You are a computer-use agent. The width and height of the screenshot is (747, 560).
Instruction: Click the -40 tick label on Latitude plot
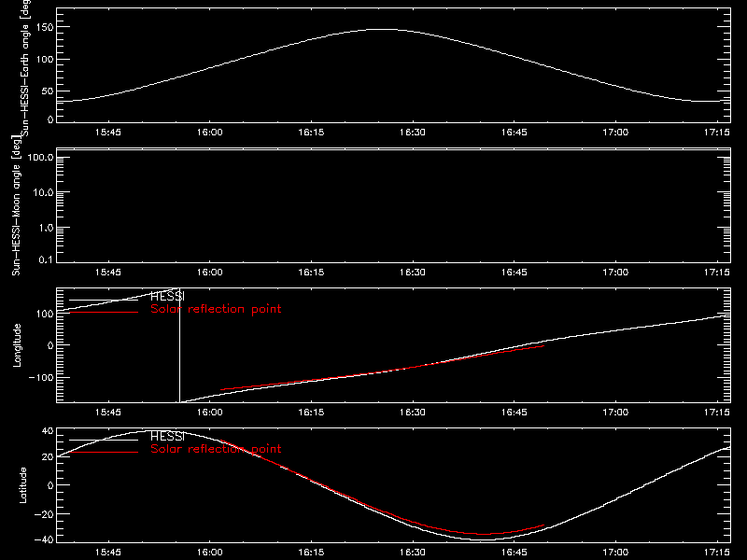pos(44,539)
